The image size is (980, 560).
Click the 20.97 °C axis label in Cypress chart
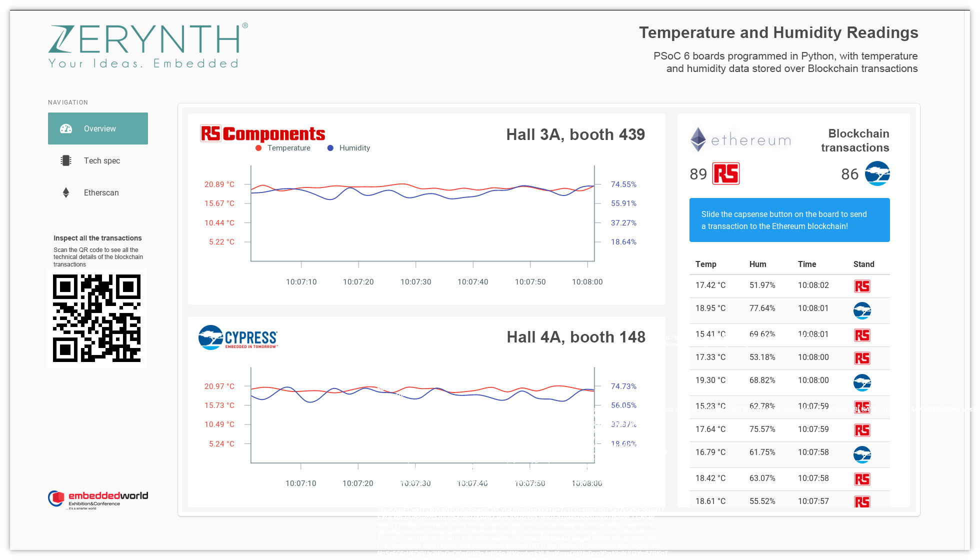coord(219,386)
